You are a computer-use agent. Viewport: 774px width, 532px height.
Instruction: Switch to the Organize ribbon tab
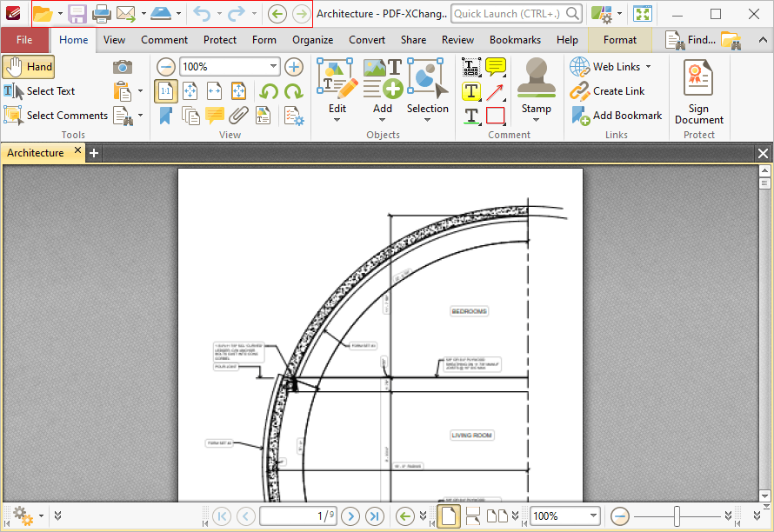pos(312,39)
